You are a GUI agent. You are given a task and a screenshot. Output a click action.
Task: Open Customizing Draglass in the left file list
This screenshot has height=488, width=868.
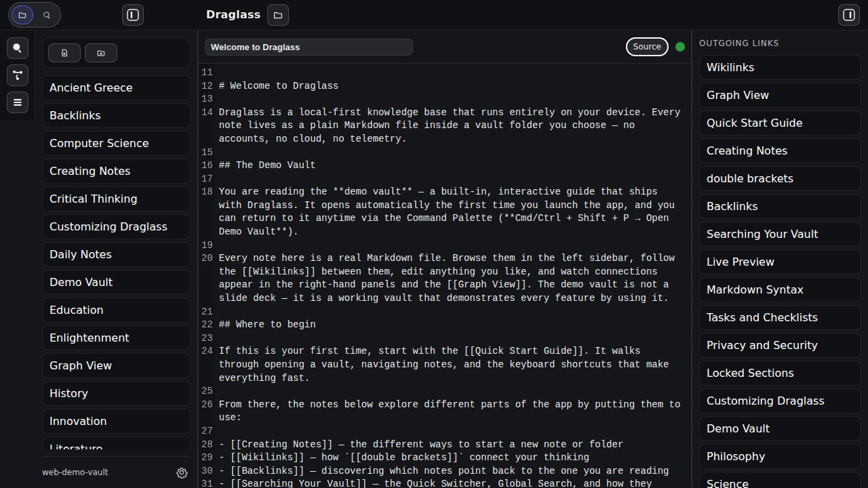[x=116, y=226]
